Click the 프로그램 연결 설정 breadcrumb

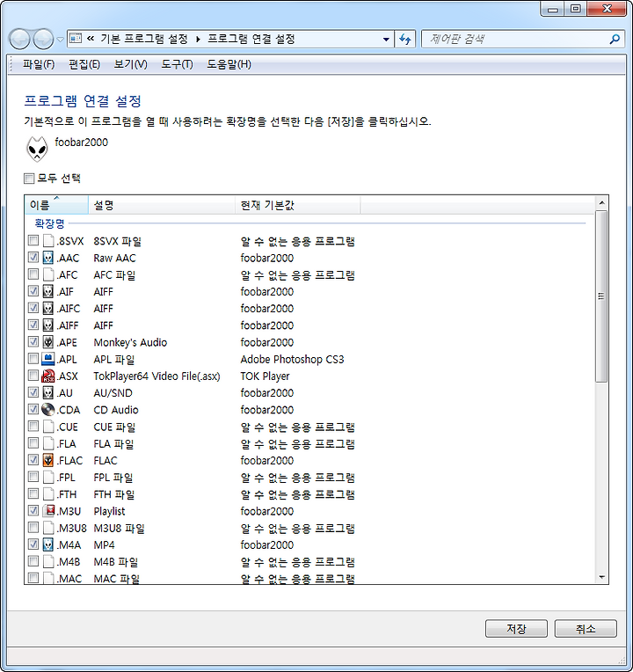pyautogui.click(x=251, y=39)
